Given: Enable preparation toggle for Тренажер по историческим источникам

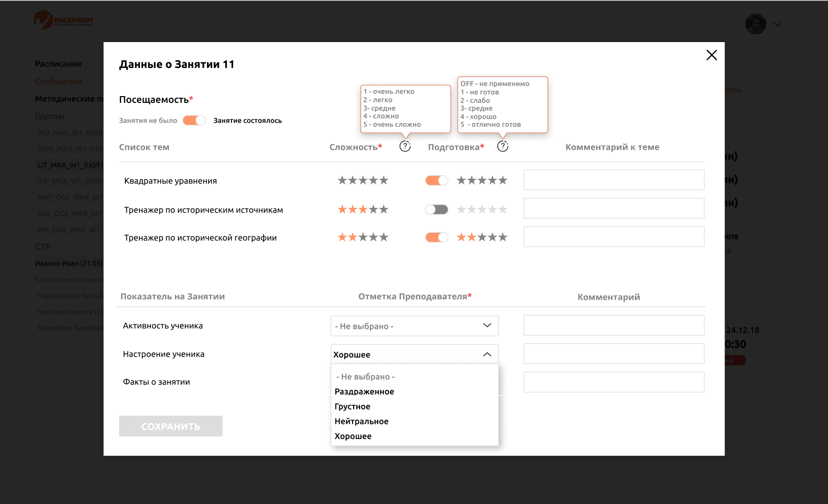Looking at the screenshot, I should 437,209.
